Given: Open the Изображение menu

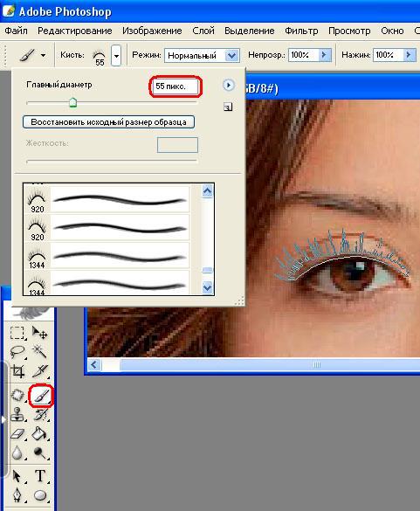Looking at the screenshot, I should click(152, 31).
